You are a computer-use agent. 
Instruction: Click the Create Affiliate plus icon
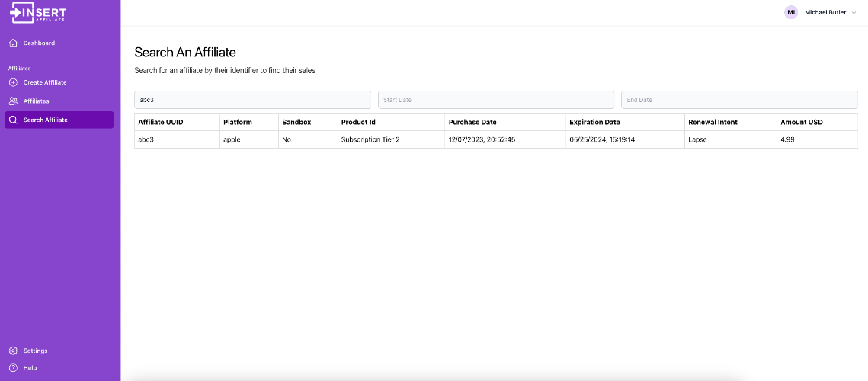14,82
